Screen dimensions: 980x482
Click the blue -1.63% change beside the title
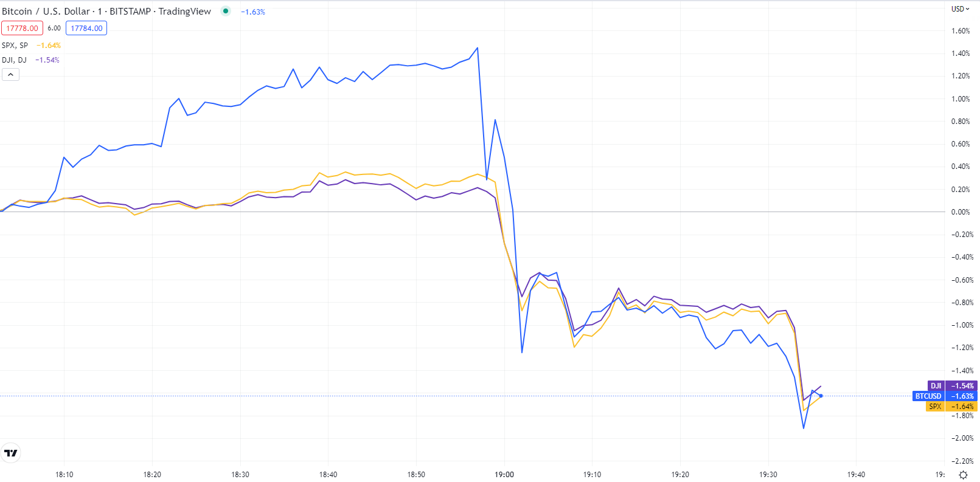(253, 12)
